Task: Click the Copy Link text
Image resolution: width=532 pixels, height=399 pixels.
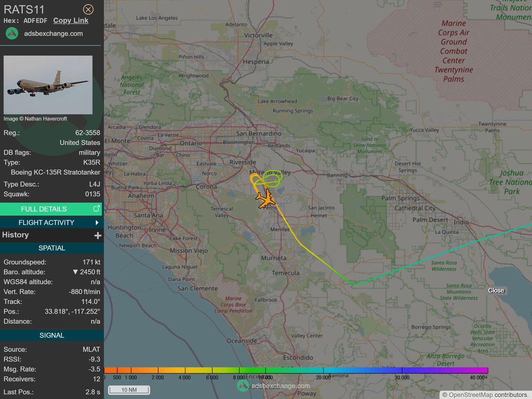Action: coord(70,20)
